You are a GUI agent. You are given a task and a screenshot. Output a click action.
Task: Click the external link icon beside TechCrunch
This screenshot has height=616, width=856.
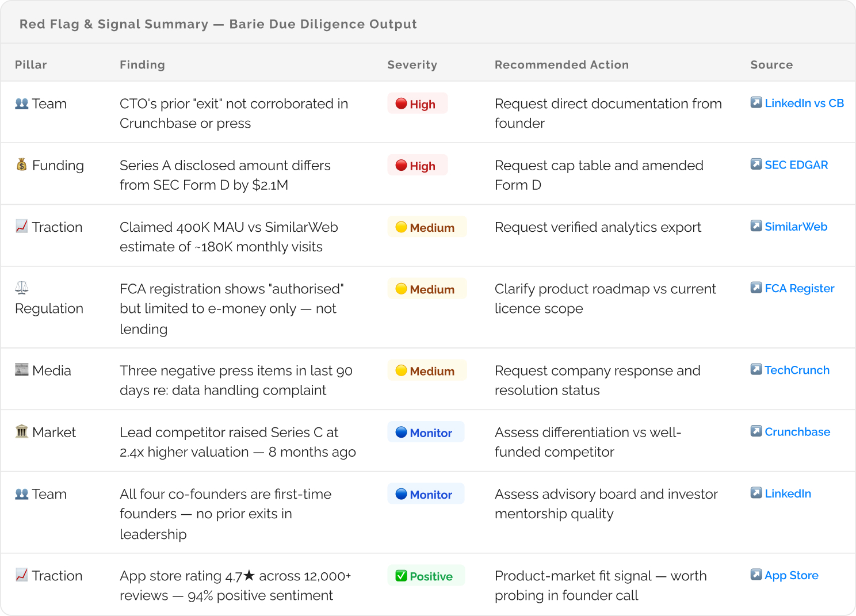756,369
